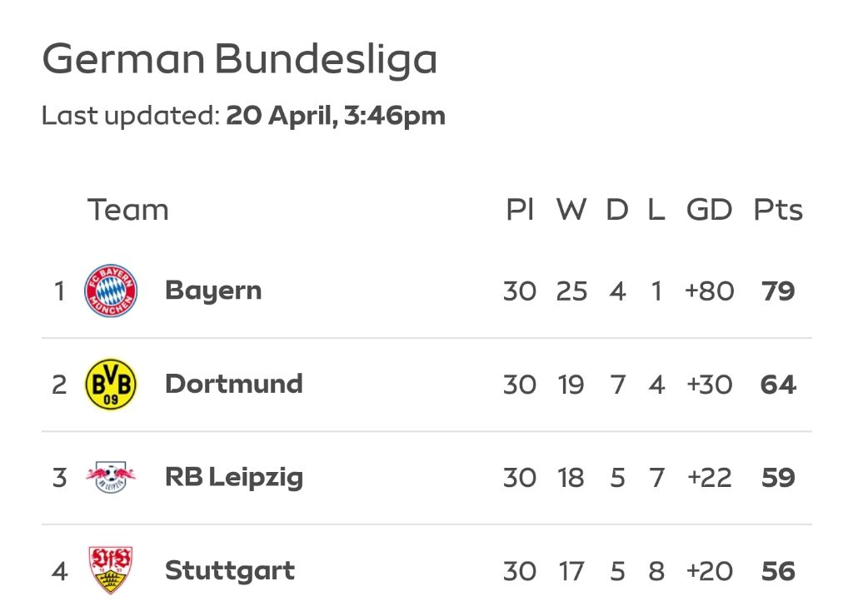
Task: Click the Team column header
Action: (127, 210)
